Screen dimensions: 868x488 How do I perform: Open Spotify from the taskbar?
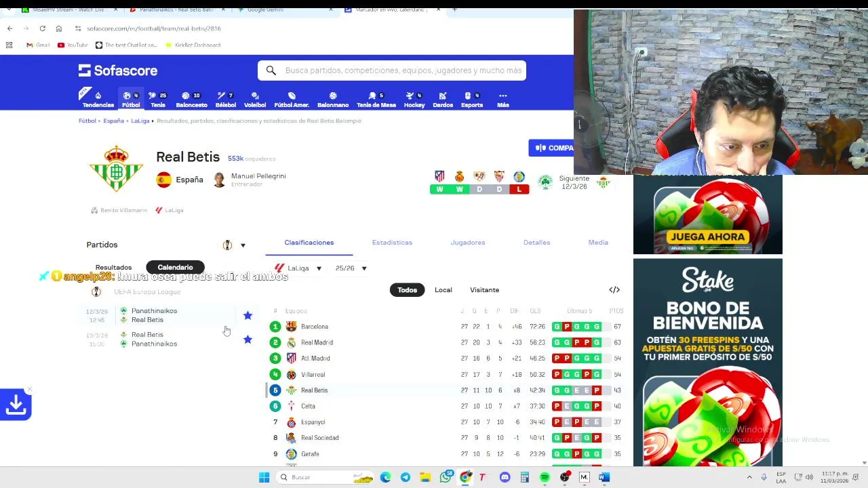click(545, 477)
